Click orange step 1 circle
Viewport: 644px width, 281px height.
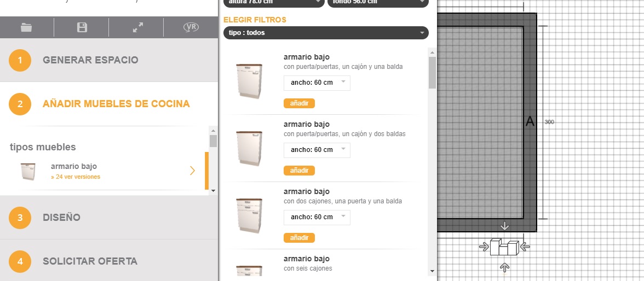[x=20, y=60]
